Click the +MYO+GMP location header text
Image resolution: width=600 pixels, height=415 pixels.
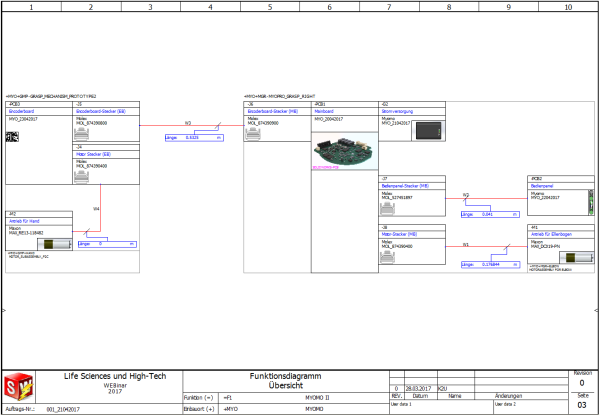tap(51, 96)
